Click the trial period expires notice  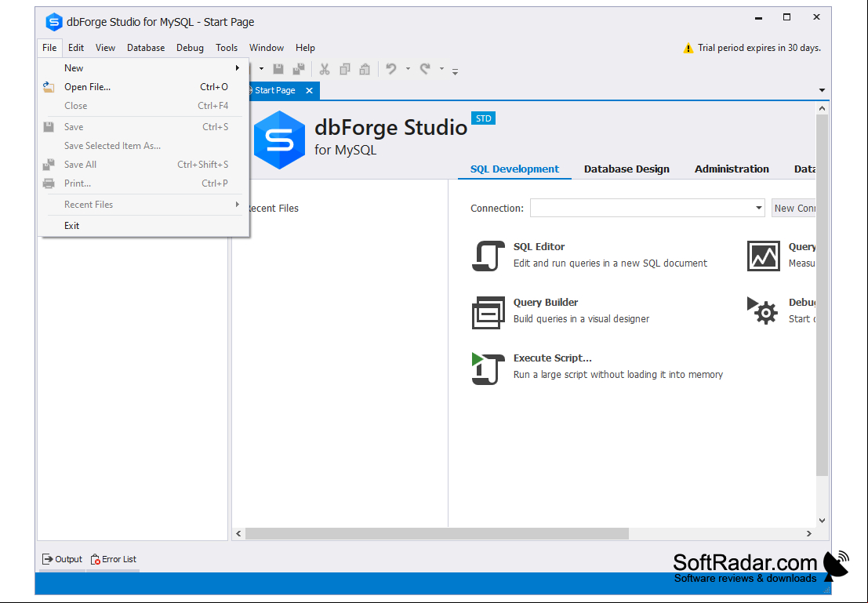click(x=759, y=48)
